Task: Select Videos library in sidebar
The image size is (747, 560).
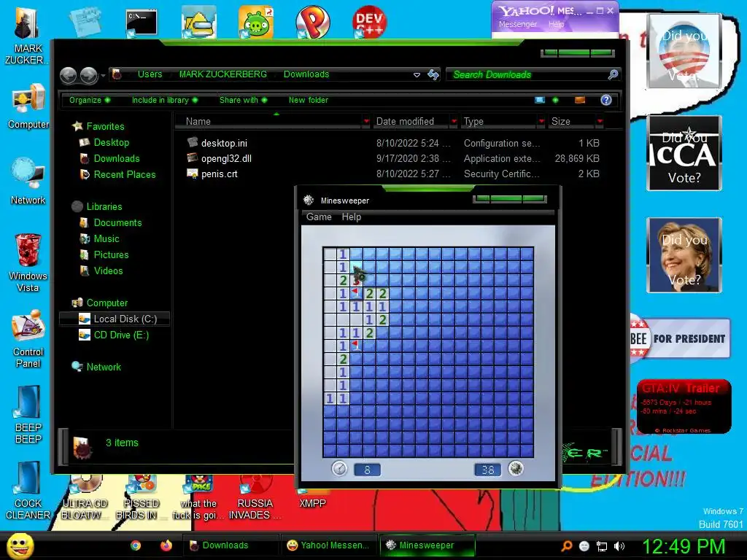Action: (x=108, y=271)
